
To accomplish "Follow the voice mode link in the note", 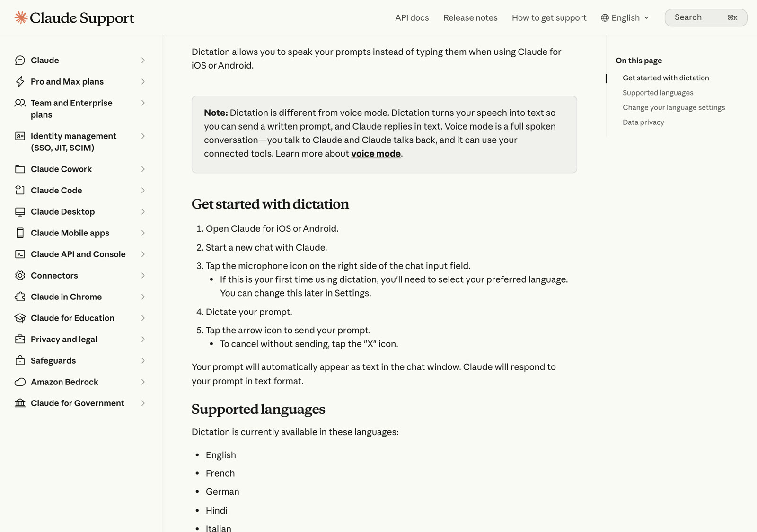I will [376, 153].
